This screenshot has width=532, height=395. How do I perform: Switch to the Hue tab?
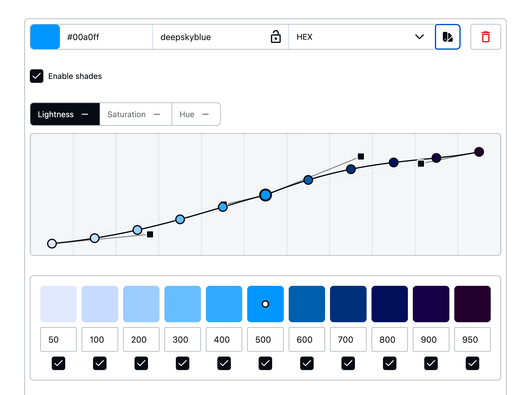[x=196, y=114]
